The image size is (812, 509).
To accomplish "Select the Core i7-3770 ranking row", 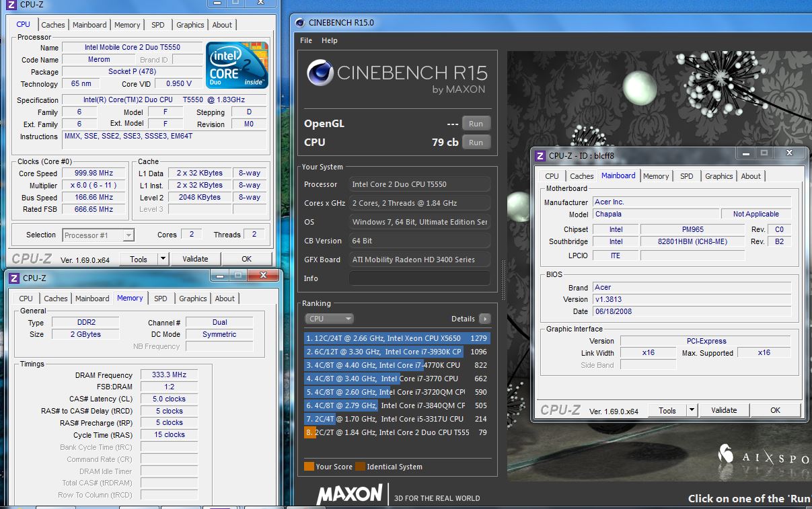I will (397, 379).
